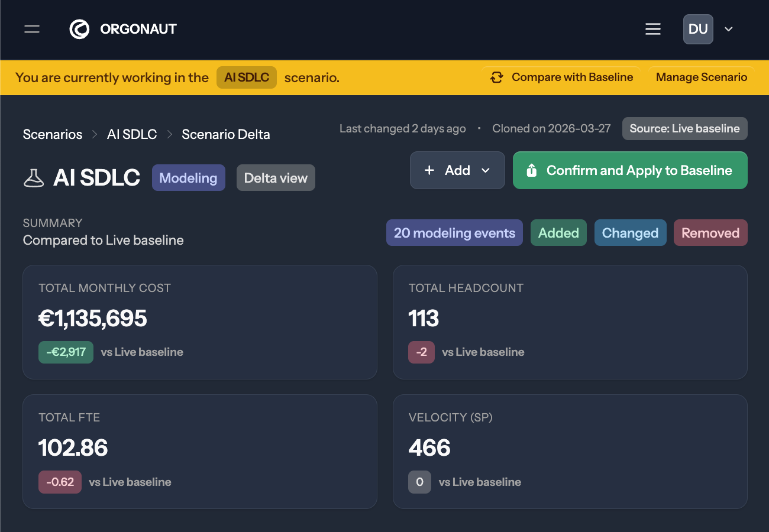Click the Orgonaut logo icon

[x=79, y=29]
